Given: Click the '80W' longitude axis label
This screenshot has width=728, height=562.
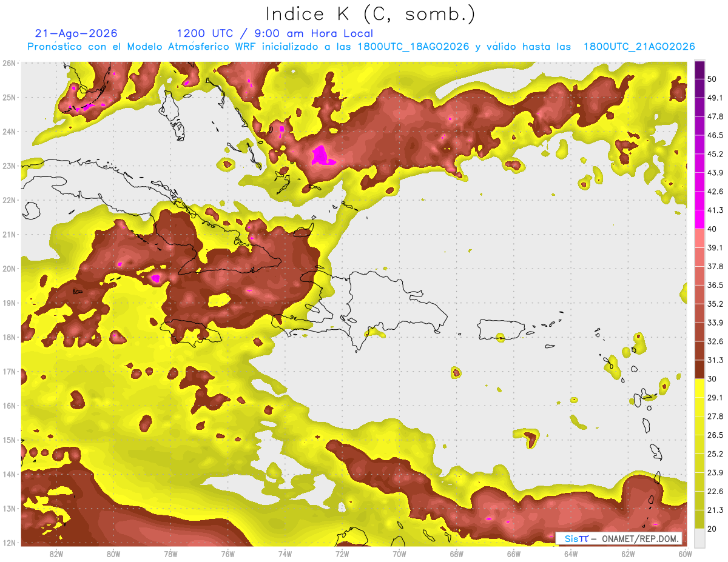Looking at the screenshot, I should 113,554.
